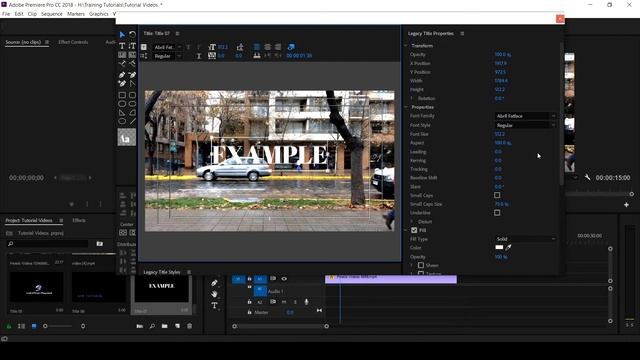Align title text right
The image size is (640, 360).
click(x=278, y=47)
